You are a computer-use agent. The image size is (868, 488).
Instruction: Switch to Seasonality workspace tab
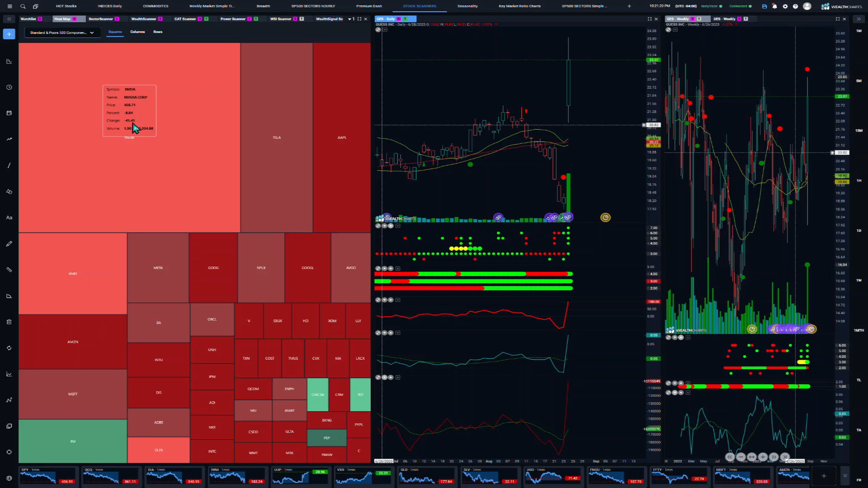click(467, 6)
